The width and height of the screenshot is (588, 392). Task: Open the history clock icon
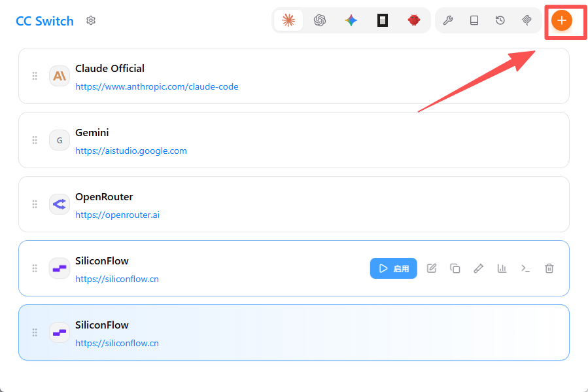click(x=500, y=20)
